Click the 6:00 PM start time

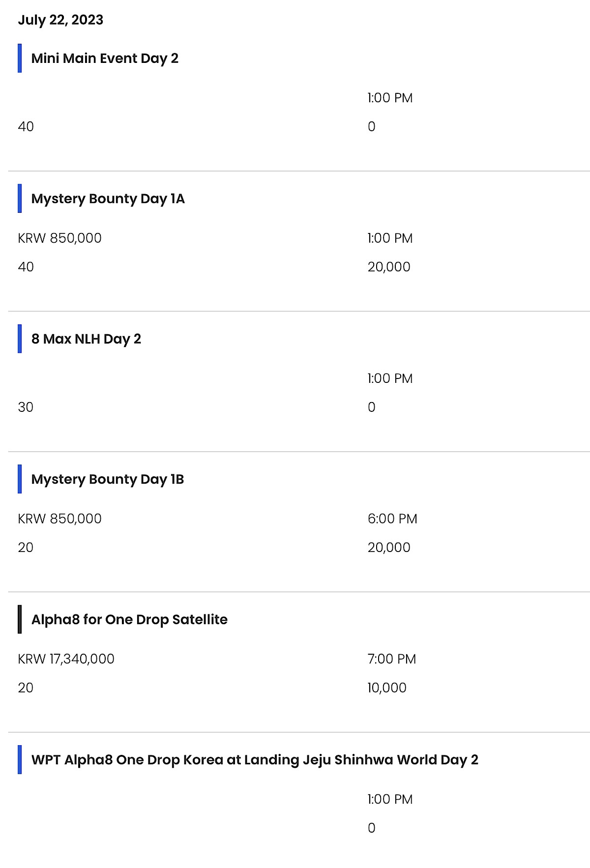point(392,519)
